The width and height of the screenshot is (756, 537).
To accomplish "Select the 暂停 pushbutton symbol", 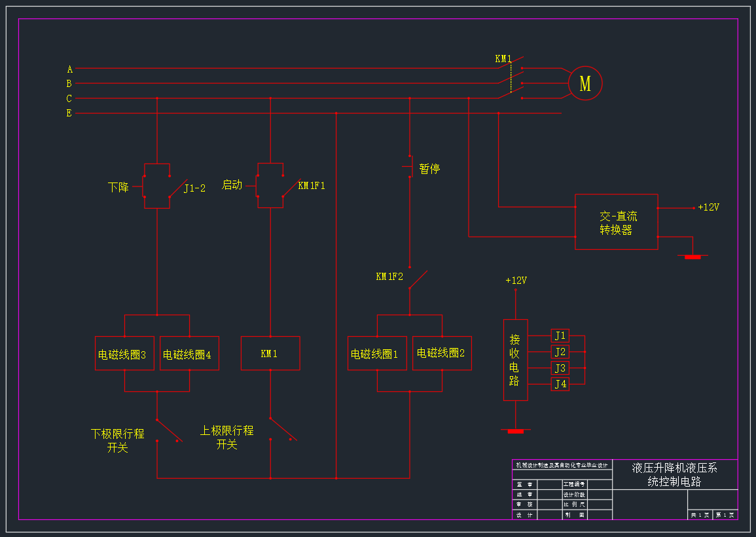I will 408,167.
